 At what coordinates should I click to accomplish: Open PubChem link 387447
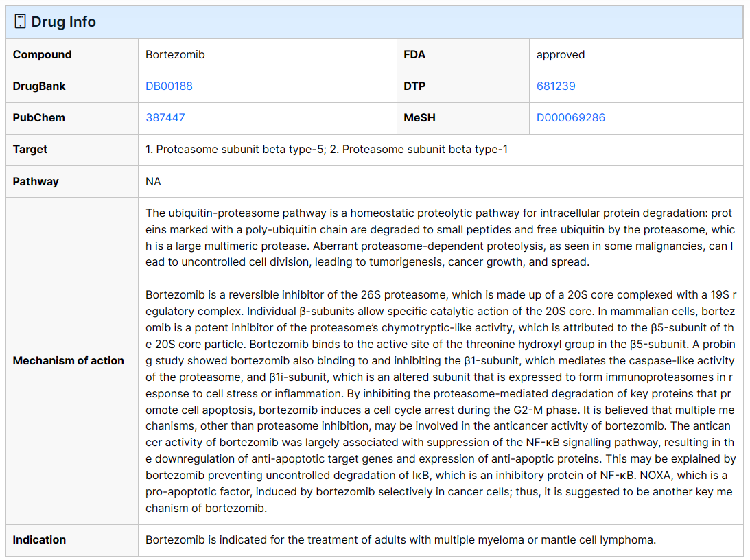click(x=165, y=117)
